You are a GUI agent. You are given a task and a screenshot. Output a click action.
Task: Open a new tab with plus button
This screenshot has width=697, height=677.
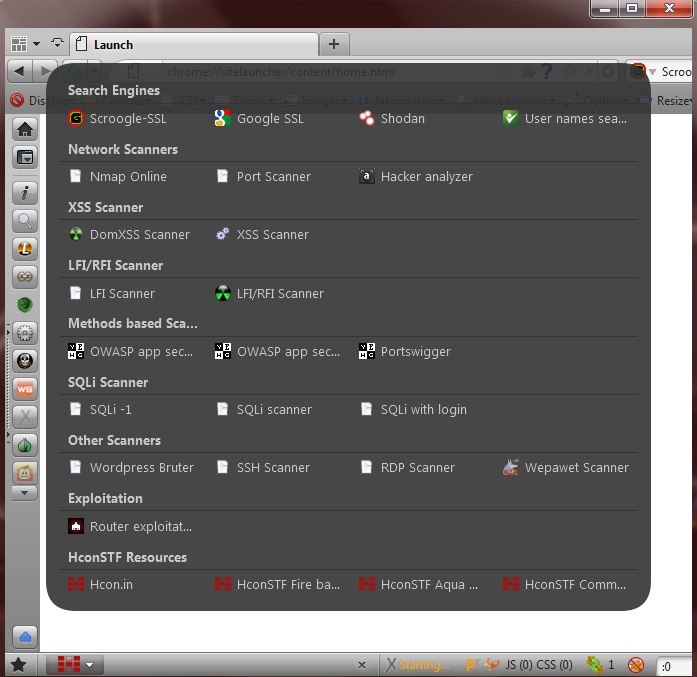click(334, 44)
